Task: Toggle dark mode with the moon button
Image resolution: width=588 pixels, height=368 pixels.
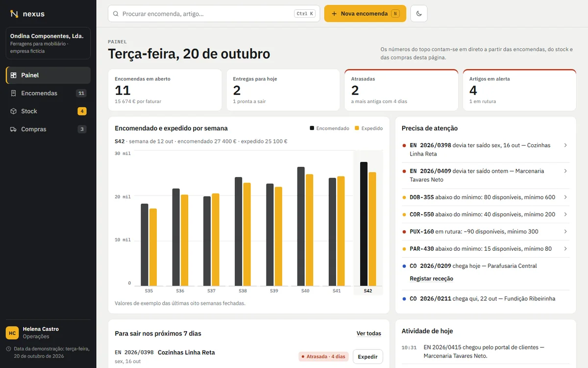Action: [x=419, y=14]
